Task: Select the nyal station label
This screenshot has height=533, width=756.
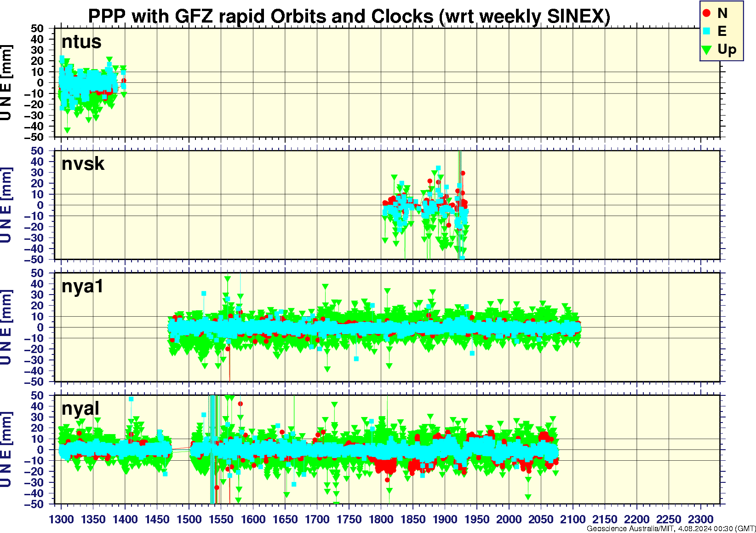Action: [x=80, y=408]
